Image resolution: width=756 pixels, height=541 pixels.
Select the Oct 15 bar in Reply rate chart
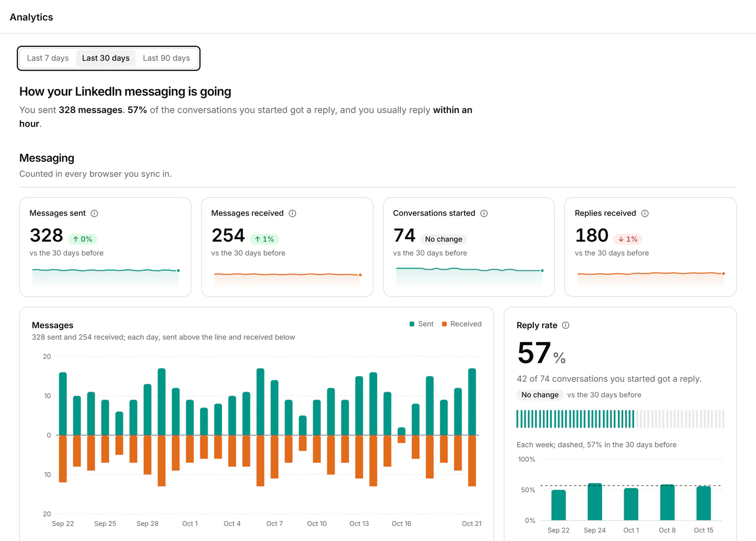click(704, 503)
